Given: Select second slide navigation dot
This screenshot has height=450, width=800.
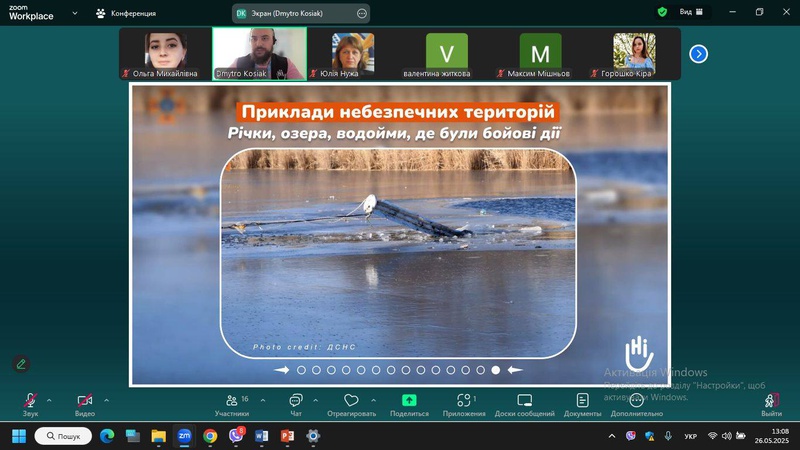Looking at the screenshot, I should point(316,370).
